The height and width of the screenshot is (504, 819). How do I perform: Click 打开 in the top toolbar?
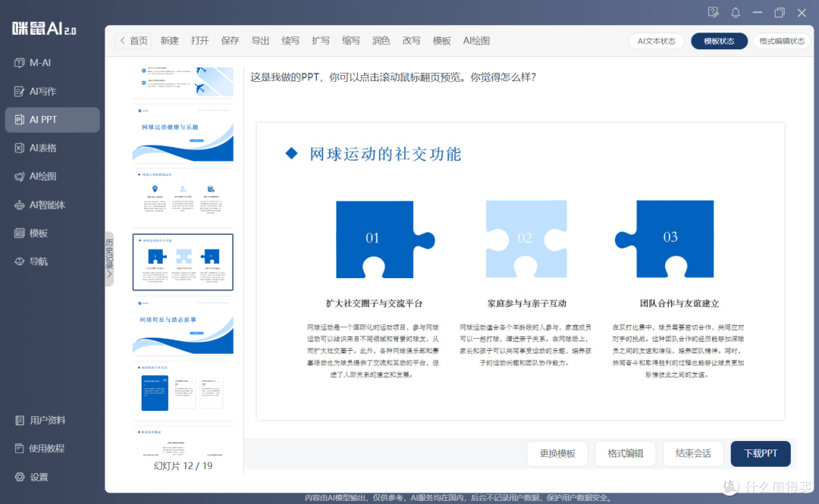pyautogui.click(x=199, y=41)
